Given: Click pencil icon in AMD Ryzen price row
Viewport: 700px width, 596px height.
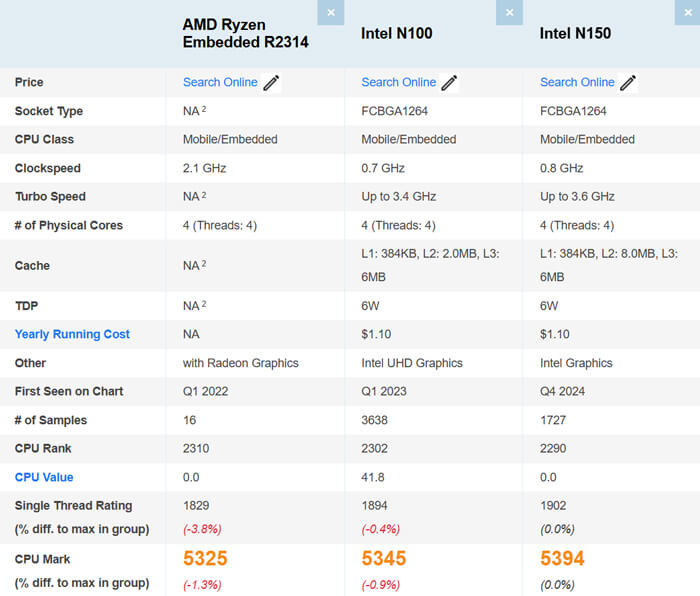Looking at the screenshot, I should click(x=271, y=83).
